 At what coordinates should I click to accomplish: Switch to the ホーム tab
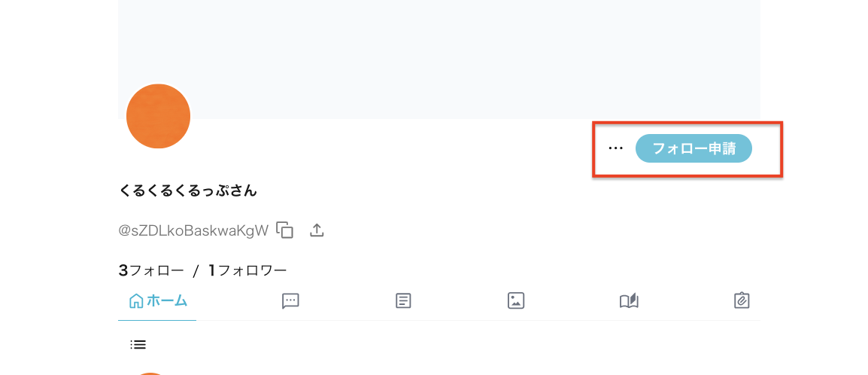pyautogui.click(x=158, y=301)
